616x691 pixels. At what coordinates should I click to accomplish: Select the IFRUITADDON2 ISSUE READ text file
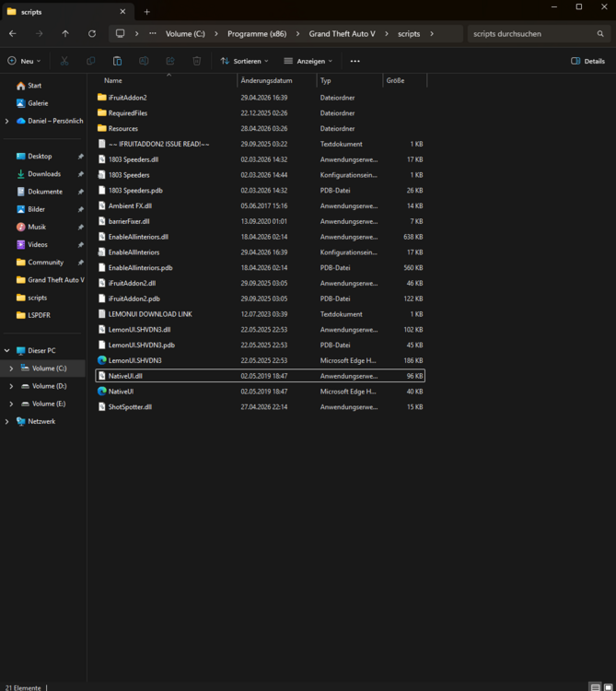pos(260,144)
